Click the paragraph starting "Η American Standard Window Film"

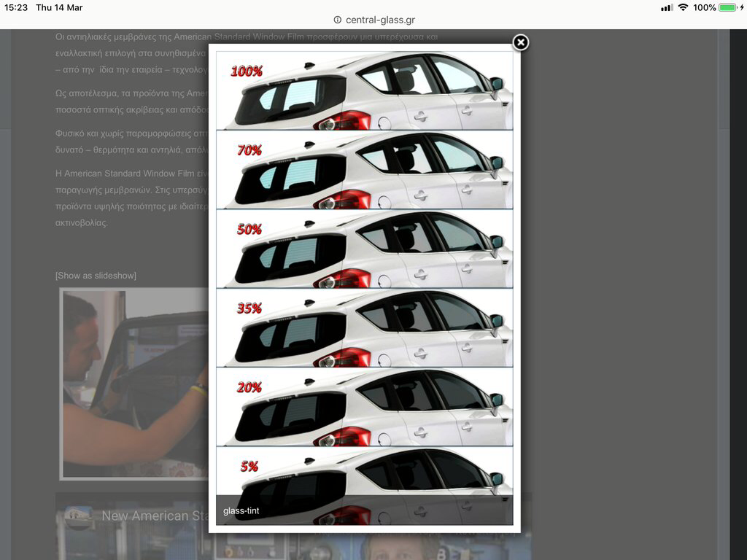[131, 198]
